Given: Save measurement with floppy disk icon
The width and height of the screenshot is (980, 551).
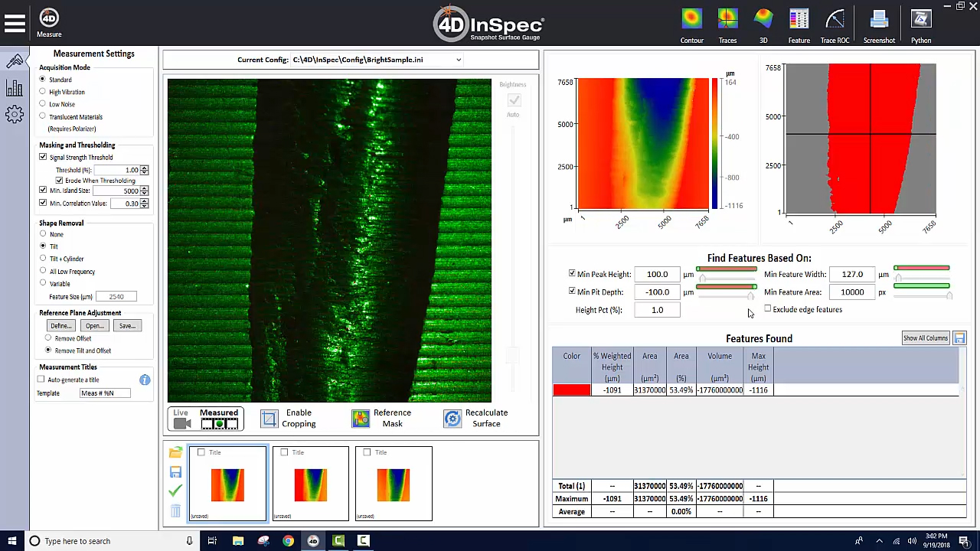Looking at the screenshot, I should coord(175,472).
